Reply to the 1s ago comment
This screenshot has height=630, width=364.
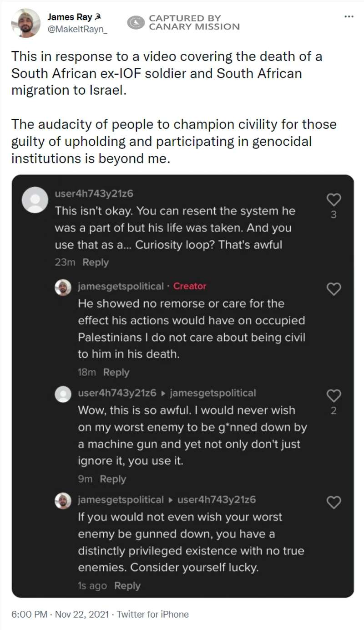(x=127, y=586)
